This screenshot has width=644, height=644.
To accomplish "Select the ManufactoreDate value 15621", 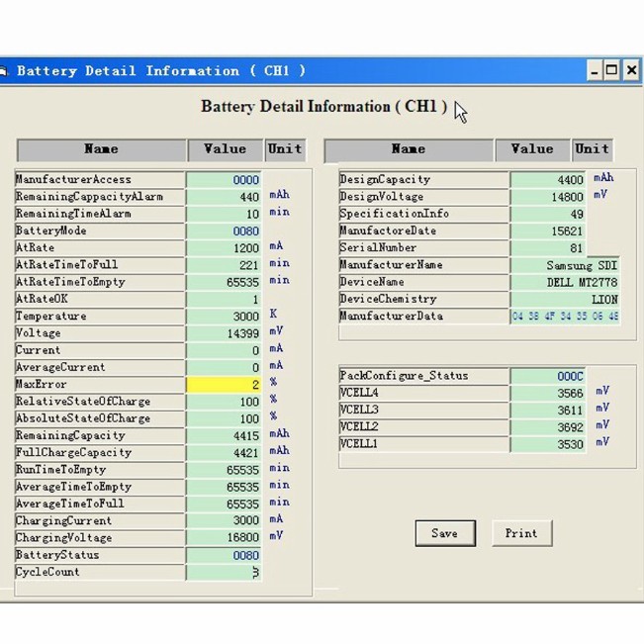I will click(x=548, y=231).
